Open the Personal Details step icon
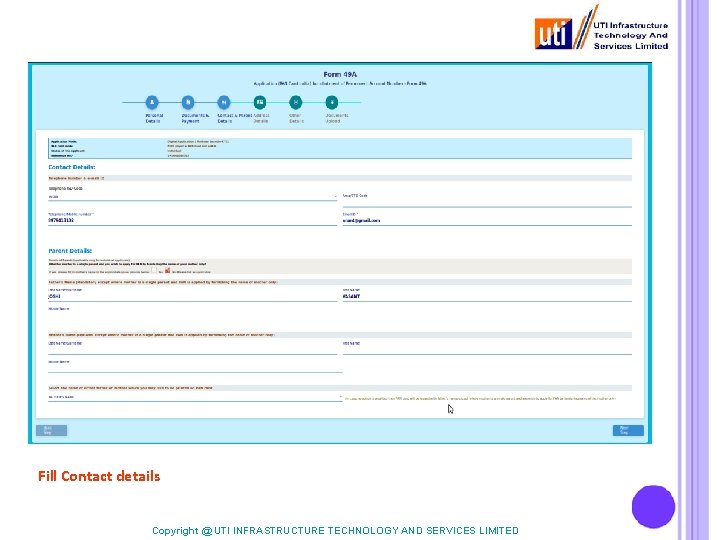The image size is (720, 540). [152, 102]
